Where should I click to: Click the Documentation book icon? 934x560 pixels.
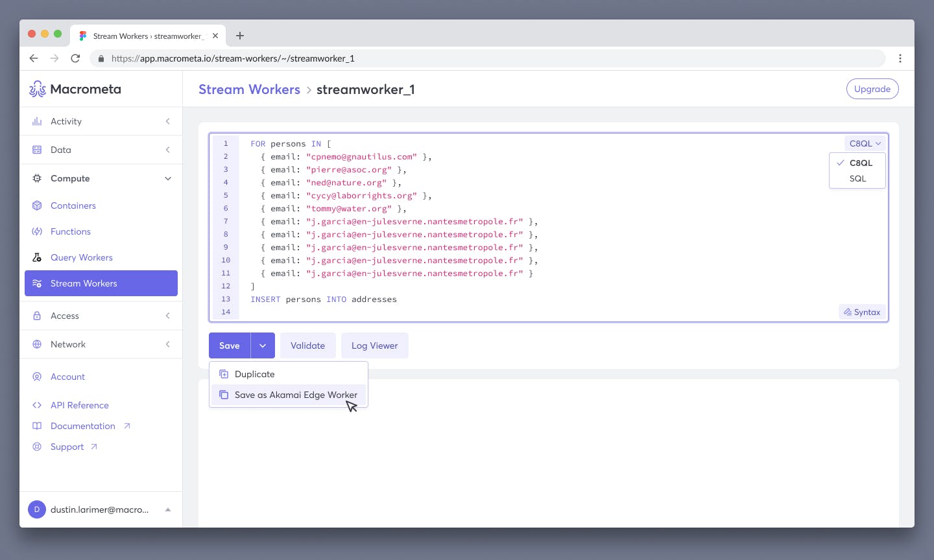click(x=37, y=426)
